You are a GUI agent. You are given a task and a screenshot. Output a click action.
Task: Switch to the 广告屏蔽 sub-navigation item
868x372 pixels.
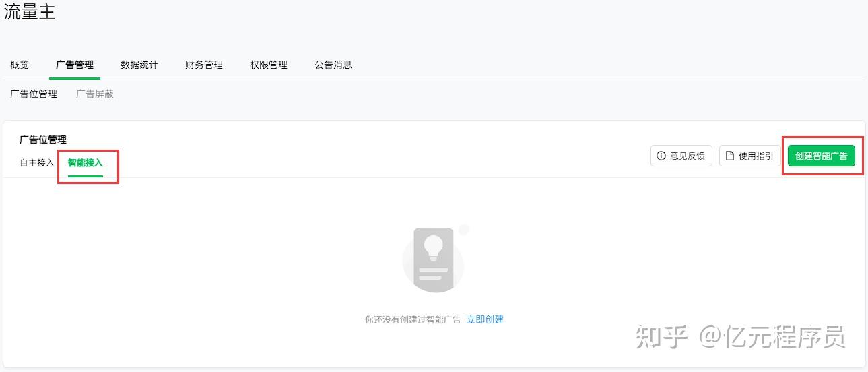click(x=95, y=94)
